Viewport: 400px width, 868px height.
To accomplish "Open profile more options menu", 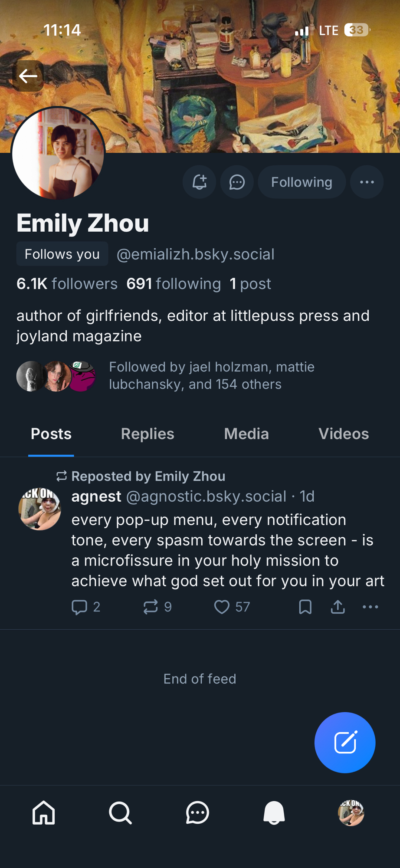I will [x=367, y=182].
